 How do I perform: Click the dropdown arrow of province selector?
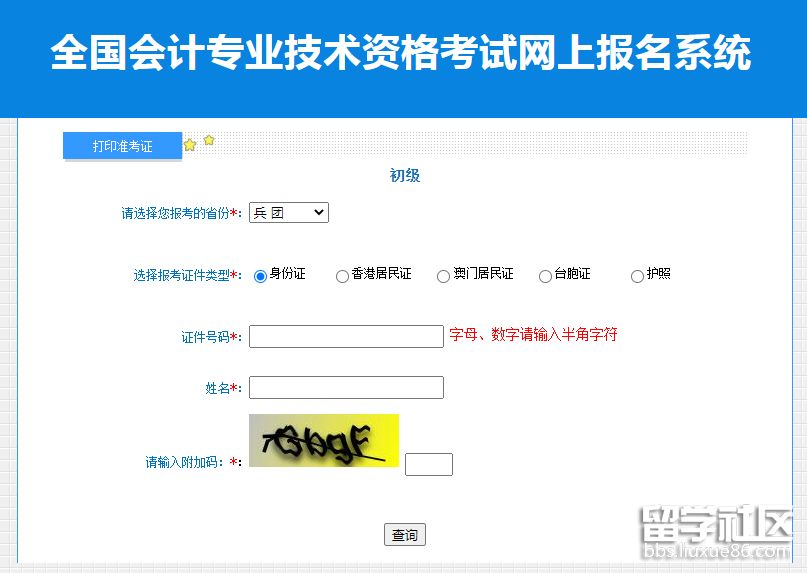click(319, 213)
